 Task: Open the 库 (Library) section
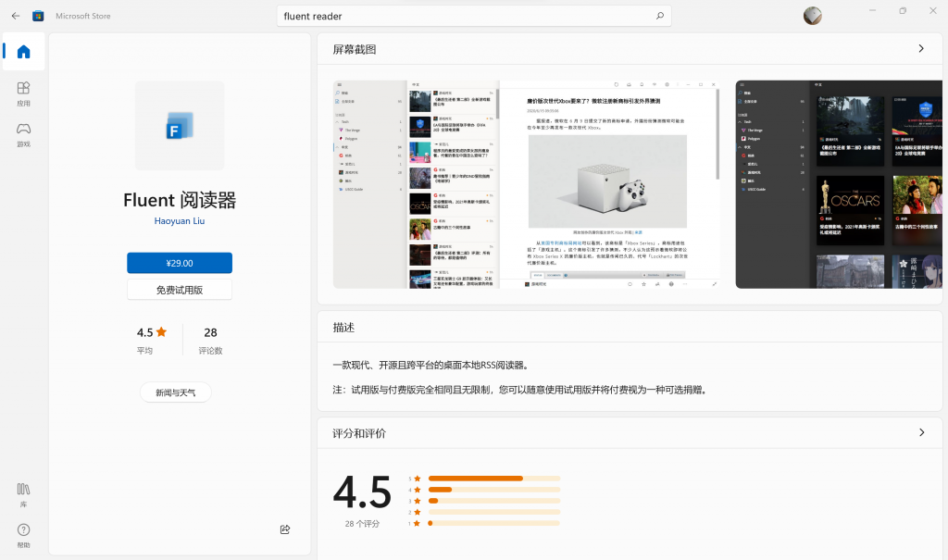click(x=23, y=494)
